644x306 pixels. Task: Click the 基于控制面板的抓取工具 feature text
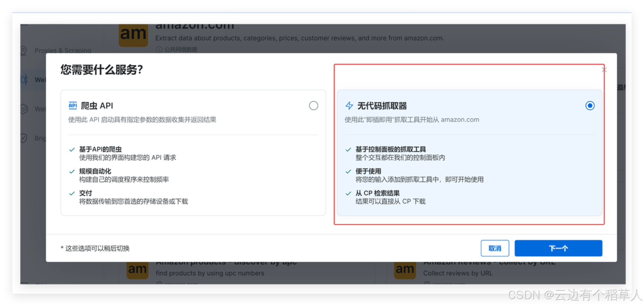coord(391,149)
